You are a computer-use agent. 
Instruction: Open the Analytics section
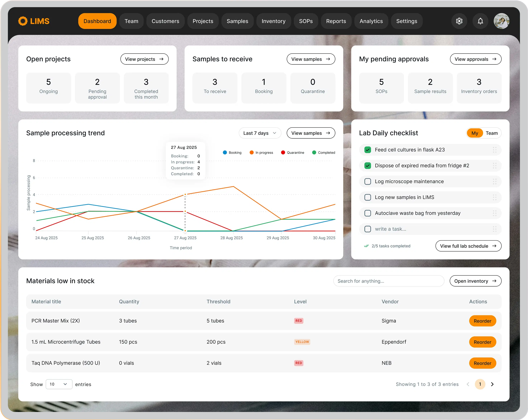point(371,21)
